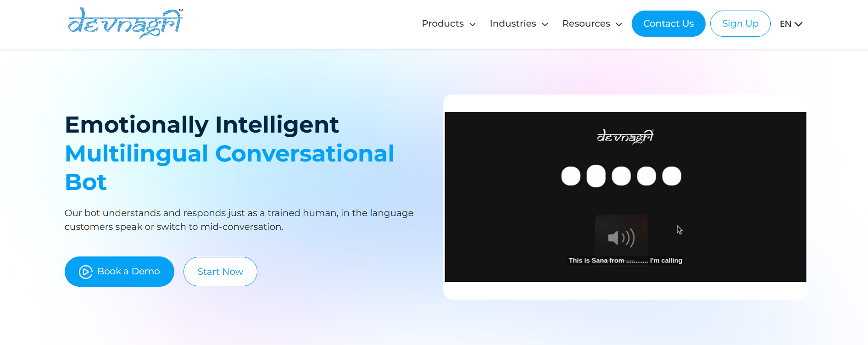This screenshot has width=868, height=345.
Task: Click the speaker volume icon in video
Action: tap(621, 237)
